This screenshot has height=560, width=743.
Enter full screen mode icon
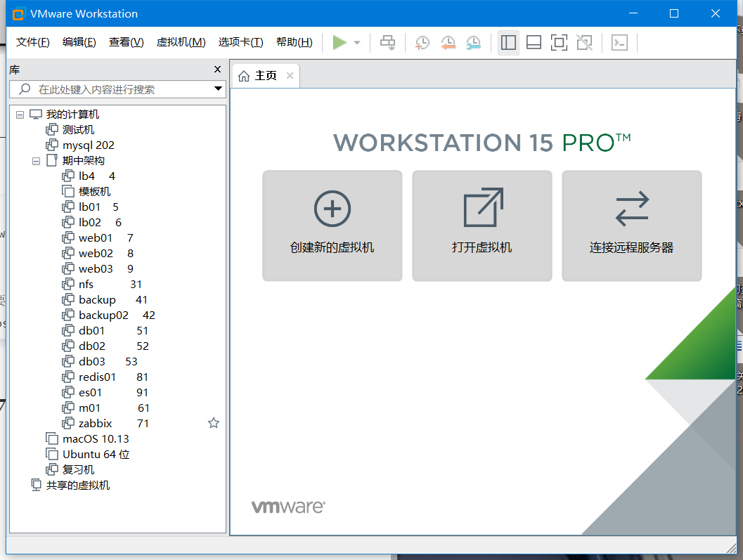pos(559,43)
